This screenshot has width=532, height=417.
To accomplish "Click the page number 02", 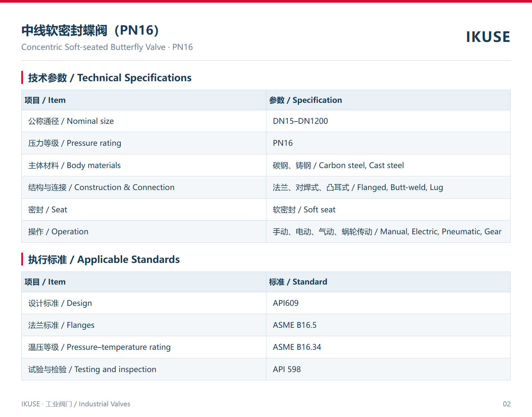I will tap(506, 404).
